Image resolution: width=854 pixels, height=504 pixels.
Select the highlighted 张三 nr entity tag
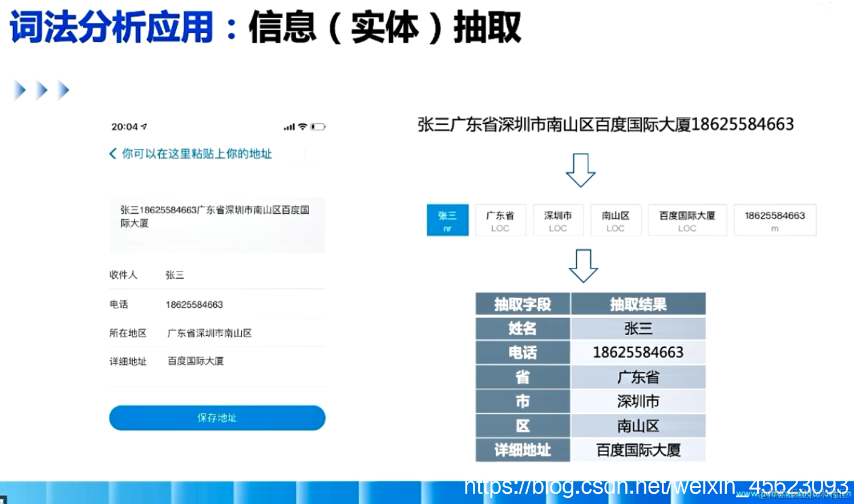[447, 220]
